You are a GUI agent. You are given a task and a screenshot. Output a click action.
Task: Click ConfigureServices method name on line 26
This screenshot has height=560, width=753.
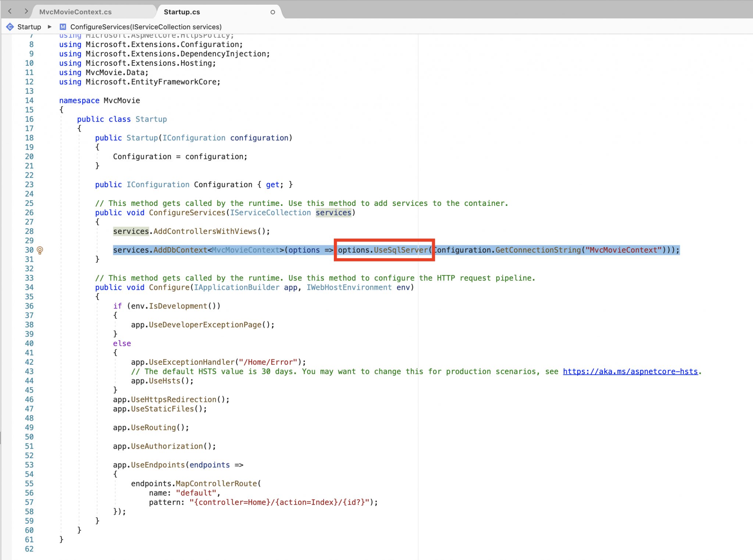(187, 213)
